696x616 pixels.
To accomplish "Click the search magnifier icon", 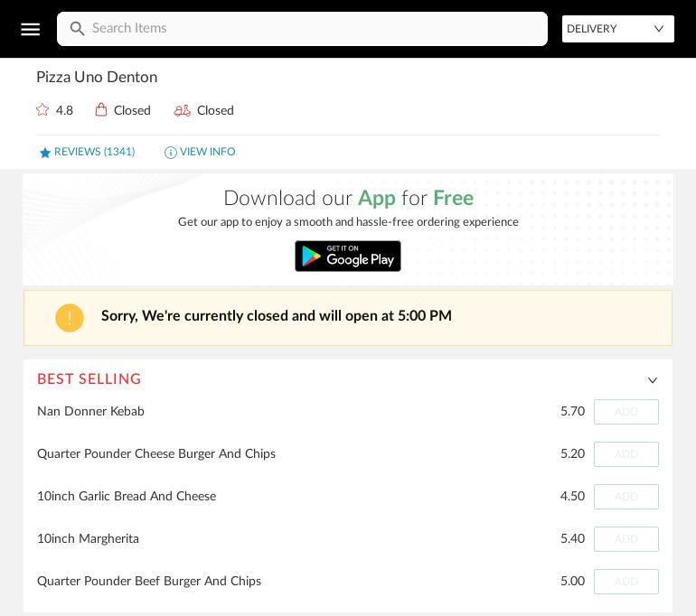I will point(78,29).
